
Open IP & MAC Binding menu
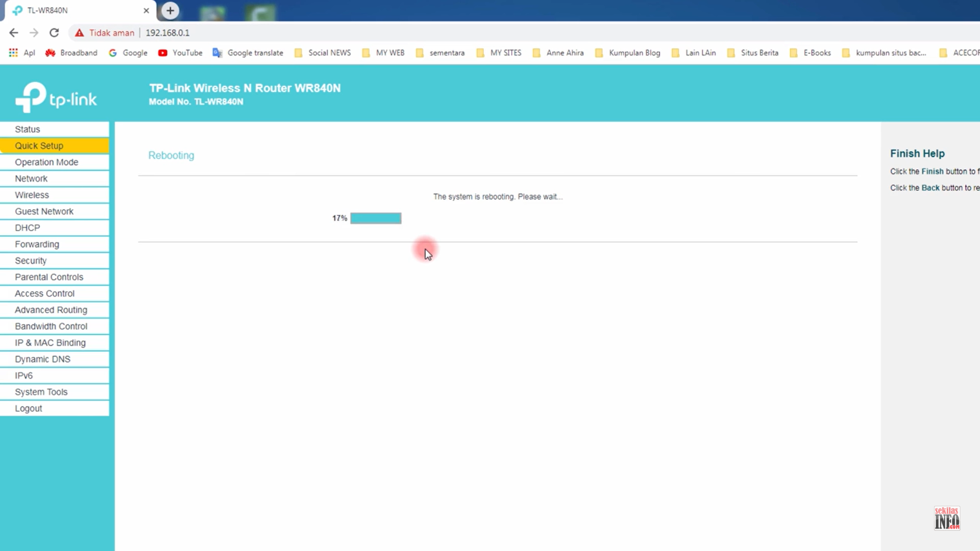pyautogui.click(x=55, y=343)
